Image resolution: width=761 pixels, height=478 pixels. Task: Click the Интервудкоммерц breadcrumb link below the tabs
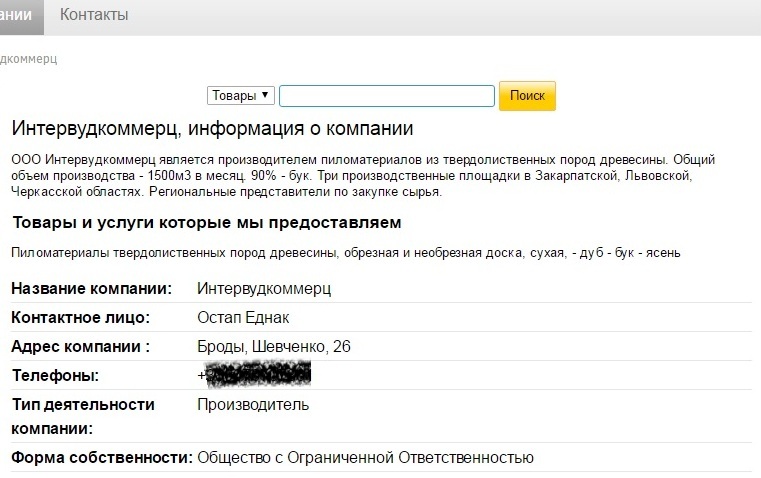pos(28,59)
